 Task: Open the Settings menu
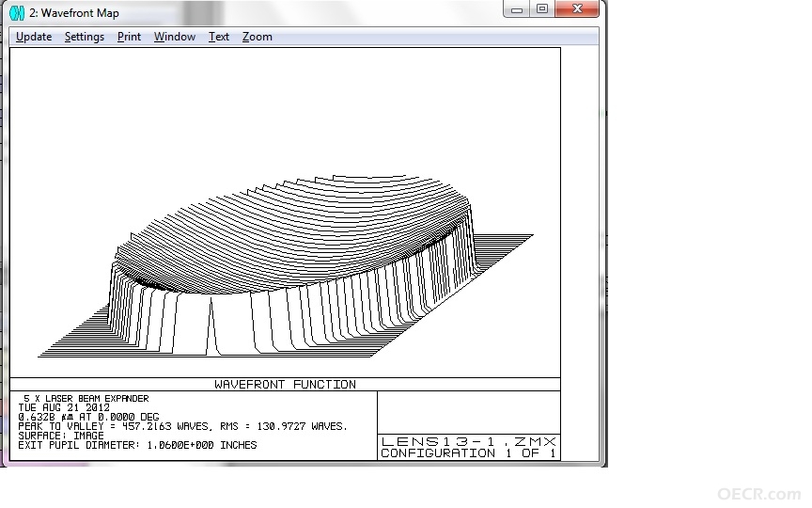[x=85, y=37]
